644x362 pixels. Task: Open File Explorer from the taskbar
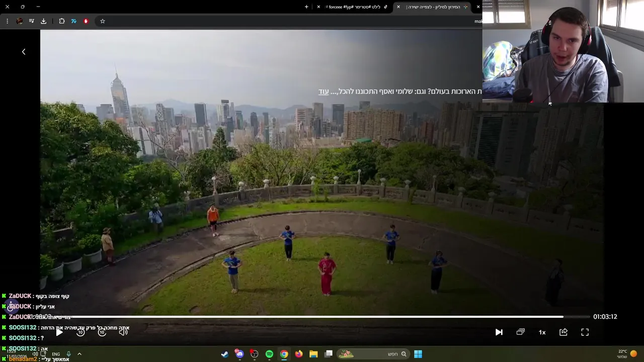click(x=313, y=354)
